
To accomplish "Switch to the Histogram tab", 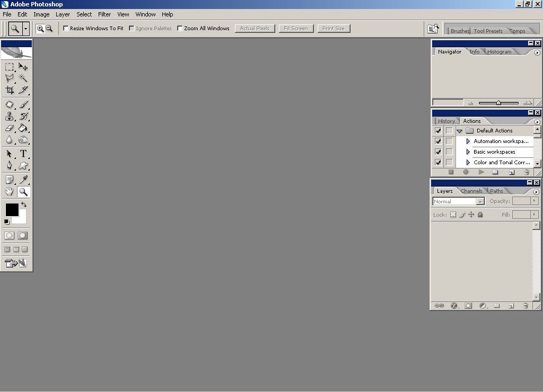I will click(x=499, y=51).
